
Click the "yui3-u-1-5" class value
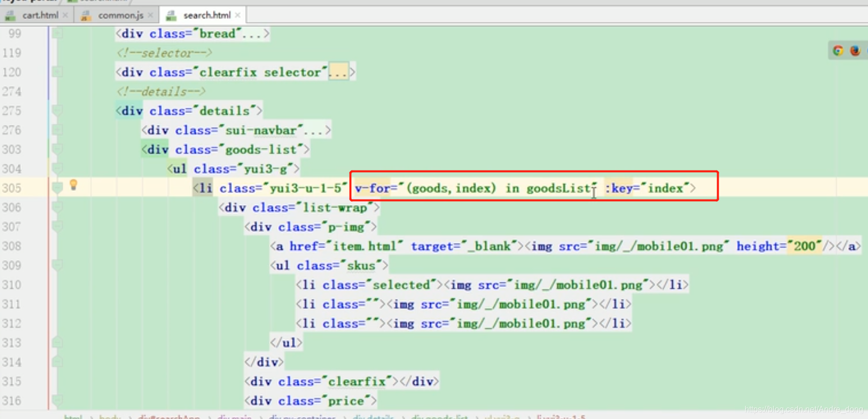(305, 188)
